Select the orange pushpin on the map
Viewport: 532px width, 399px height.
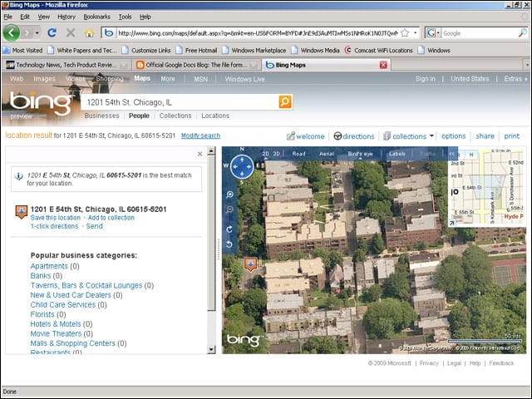click(x=250, y=264)
